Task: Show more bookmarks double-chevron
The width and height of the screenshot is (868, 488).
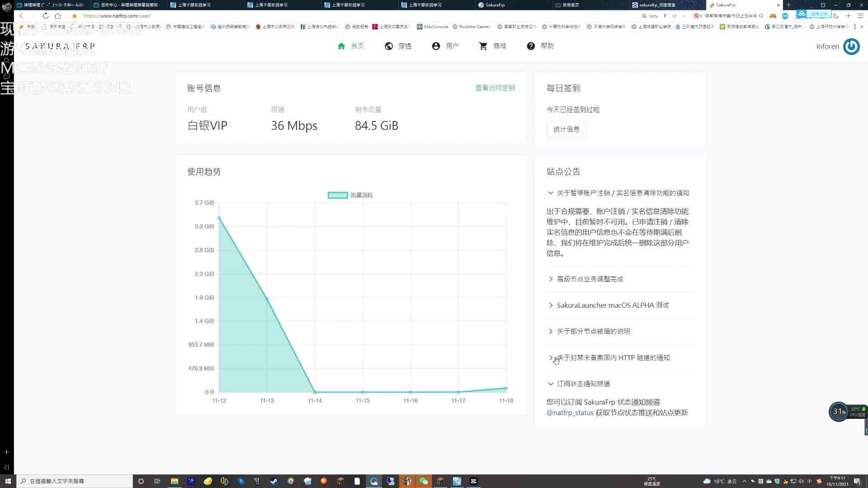Action: point(861,27)
